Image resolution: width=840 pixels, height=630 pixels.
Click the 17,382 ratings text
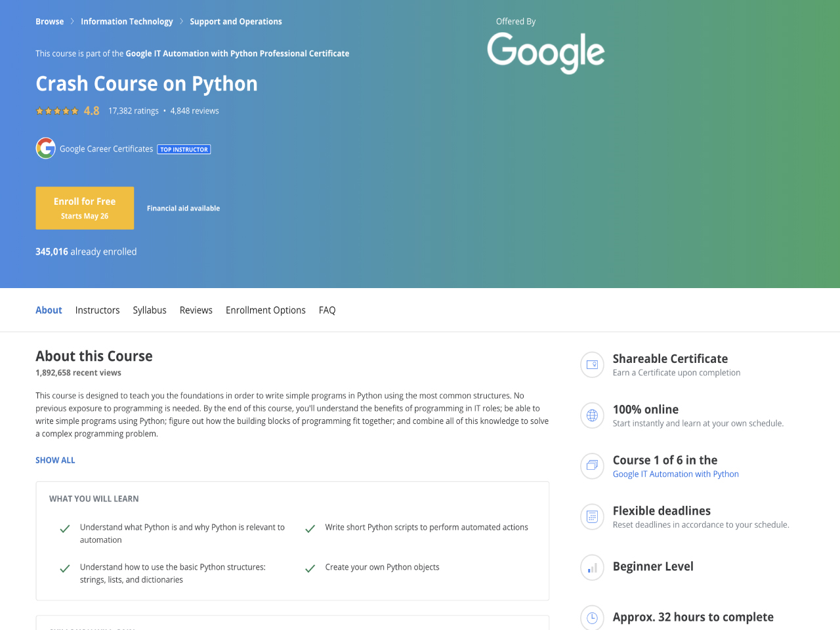[133, 111]
